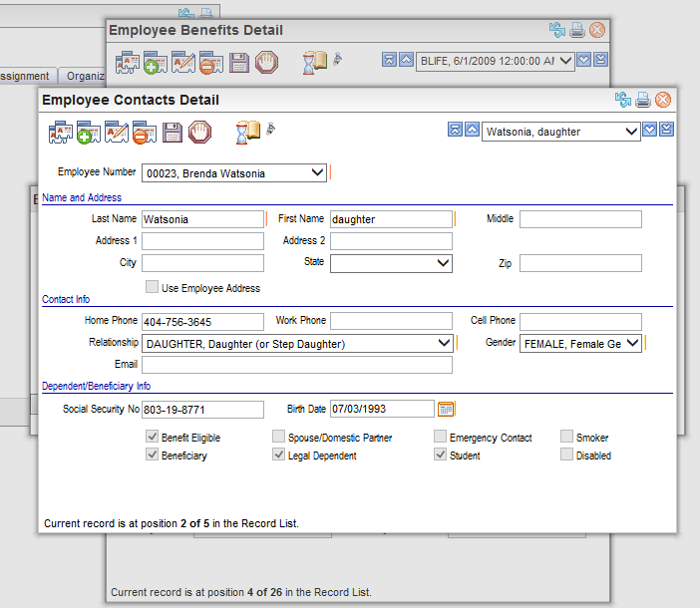
Task: Add a new contact record with green plus icon
Action: pos(89,132)
